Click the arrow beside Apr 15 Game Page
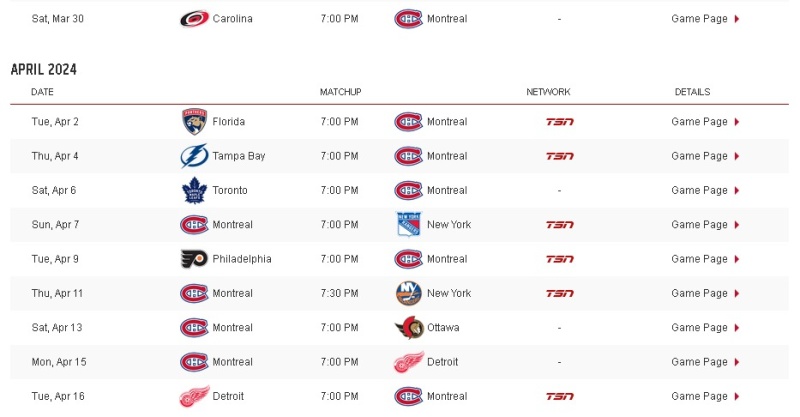Image resolution: width=800 pixels, height=417 pixels. (x=737, y=362)
